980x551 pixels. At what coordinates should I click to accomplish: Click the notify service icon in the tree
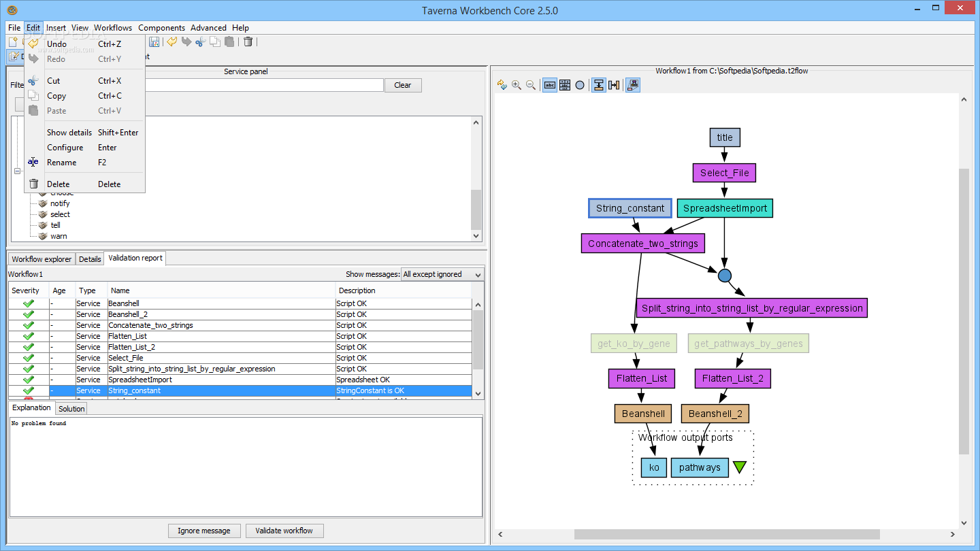coord(43,203)
